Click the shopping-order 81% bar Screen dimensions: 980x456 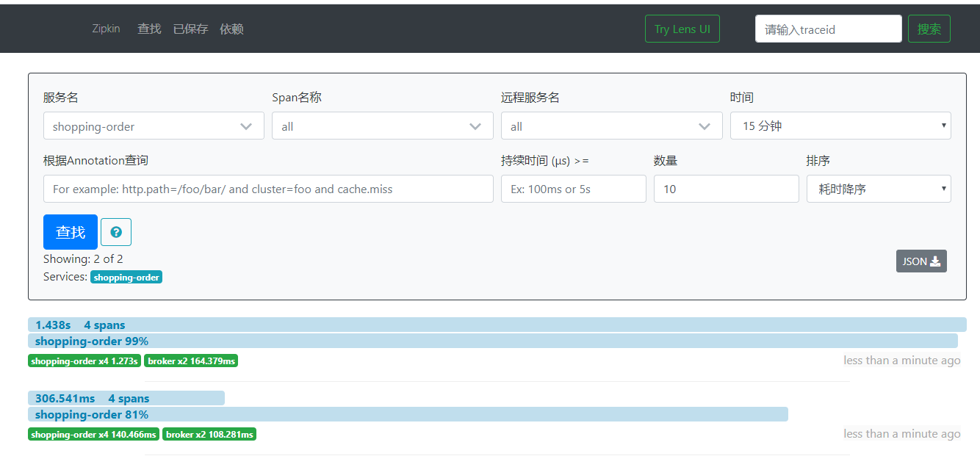point(408,414)
